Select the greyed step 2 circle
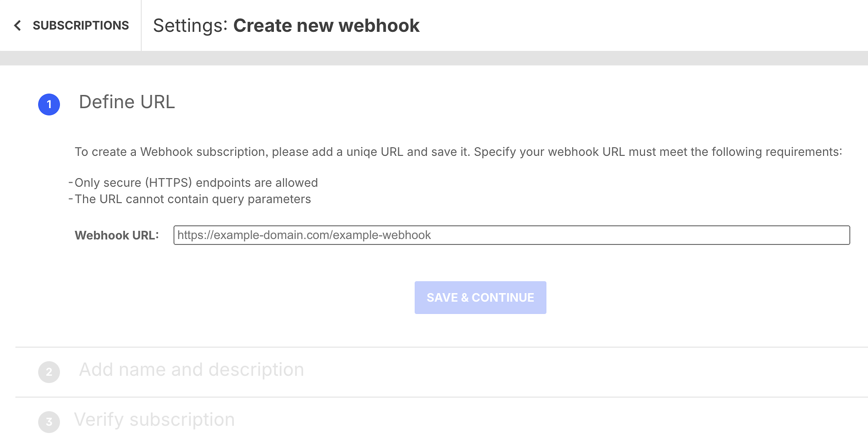The width and height of the screenshot is (868, 448). coord(49,372)
